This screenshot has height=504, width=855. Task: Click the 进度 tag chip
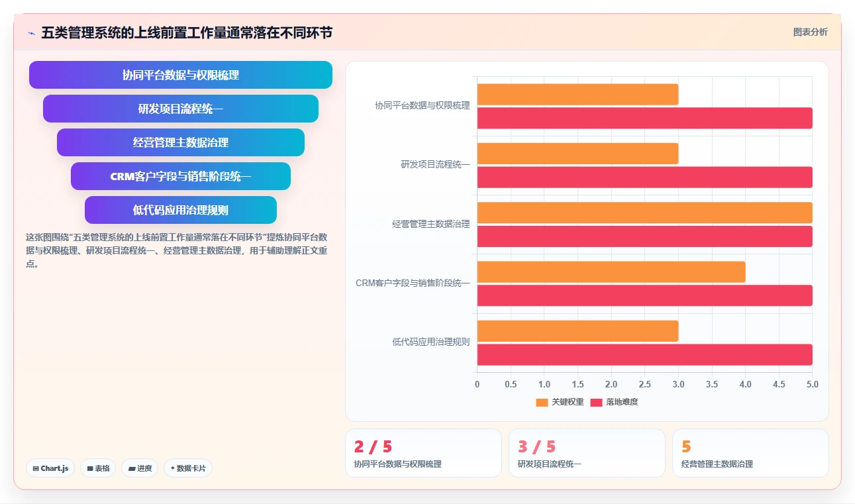140,468
